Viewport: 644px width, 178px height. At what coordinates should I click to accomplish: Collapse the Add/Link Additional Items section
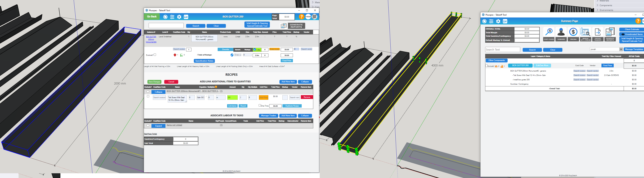(305, 82)
